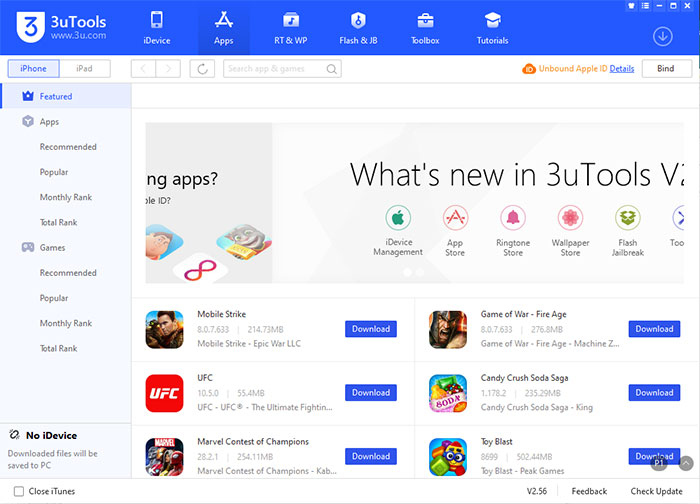Open the iDevice section in top toolbar
Screen dimensions: 700x504
pos(156,27)
